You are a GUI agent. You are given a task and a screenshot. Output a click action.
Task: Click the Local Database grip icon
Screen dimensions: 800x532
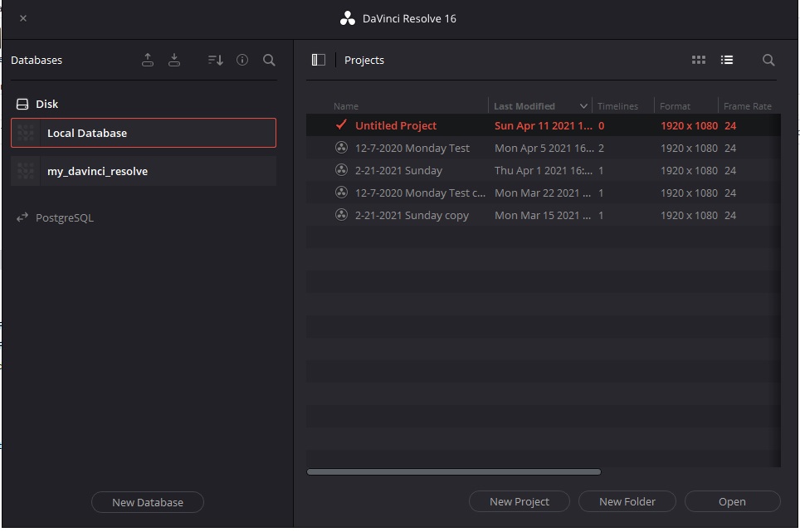pyautogui.click(x=26, y=133)
